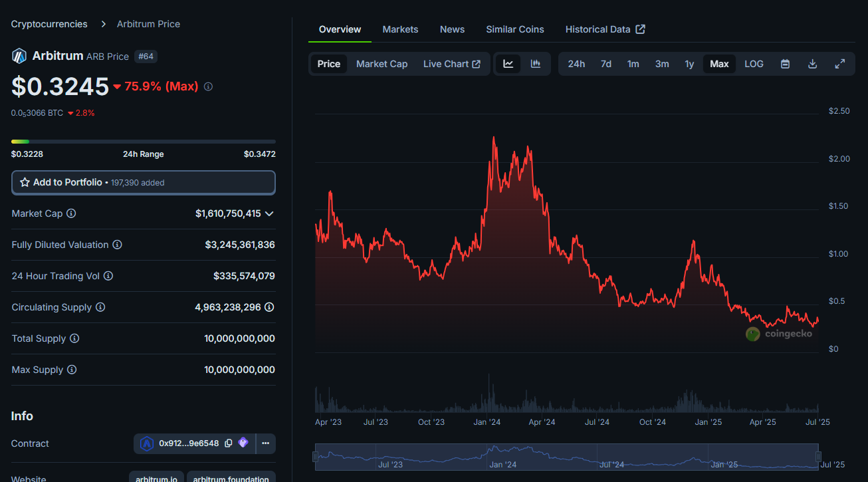
Task: Show 24 Hour Trading Vol info icon
Action: coord(108,276)
